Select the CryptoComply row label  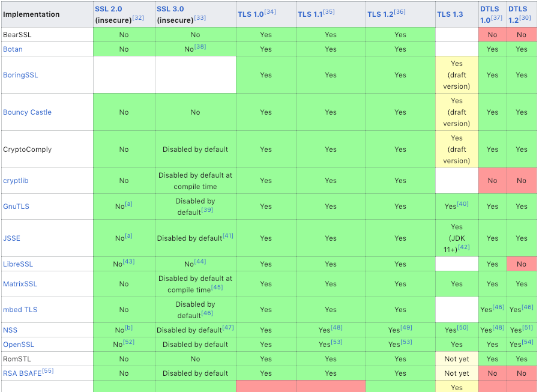click(x=27, y=149)
